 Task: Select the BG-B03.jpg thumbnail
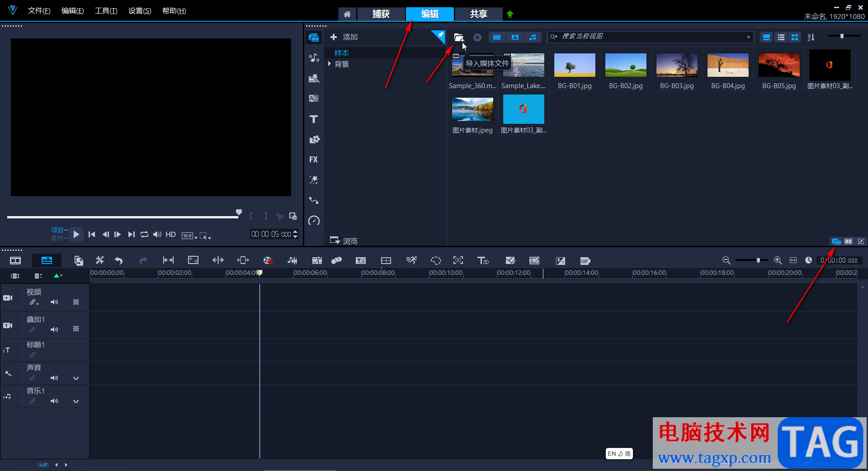coord(677,66)
